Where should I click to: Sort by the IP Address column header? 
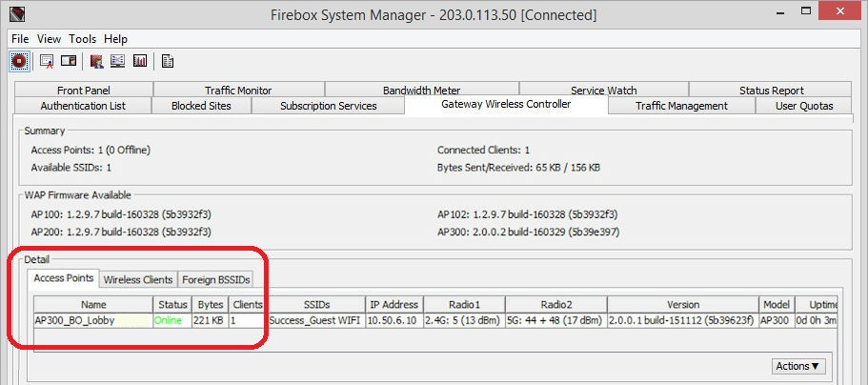click(394, 305)
